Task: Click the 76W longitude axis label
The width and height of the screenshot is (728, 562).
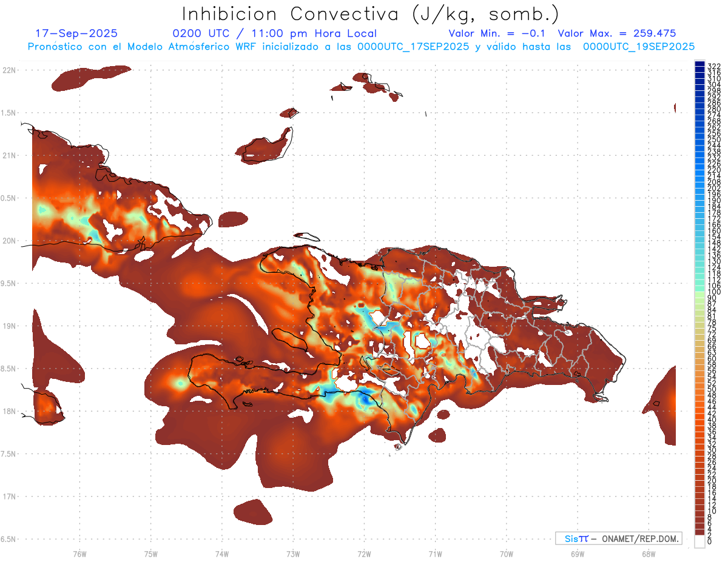Action: [79, 554]
